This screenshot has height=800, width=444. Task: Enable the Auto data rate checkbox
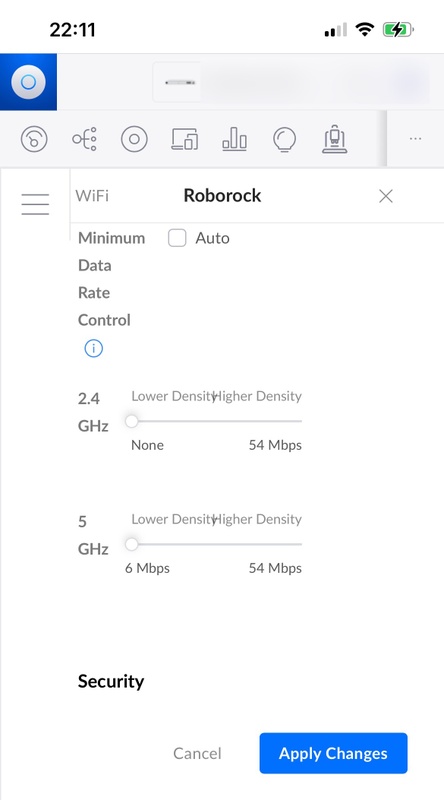(177, 238)
